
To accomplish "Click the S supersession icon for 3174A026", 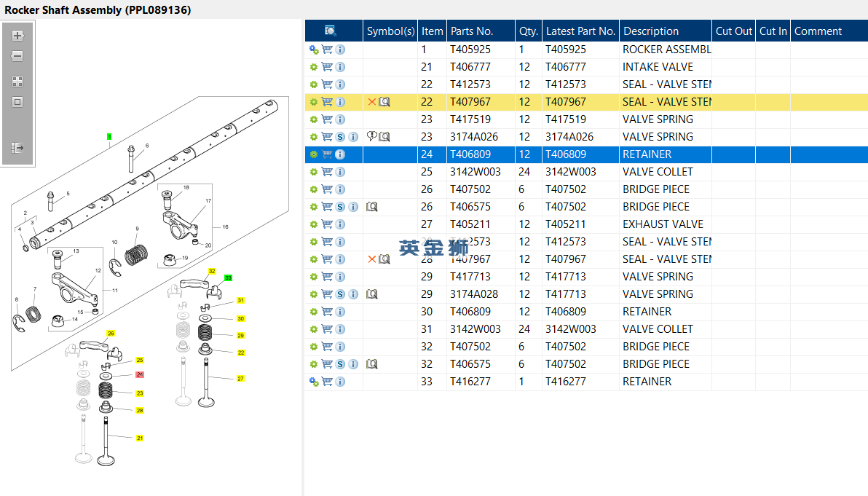I will 340,137.
